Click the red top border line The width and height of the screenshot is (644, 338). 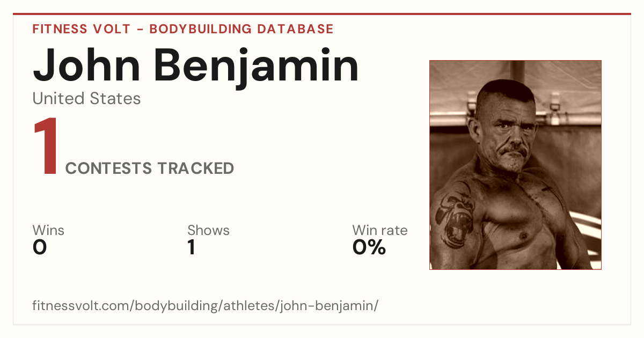click(322, 14)
